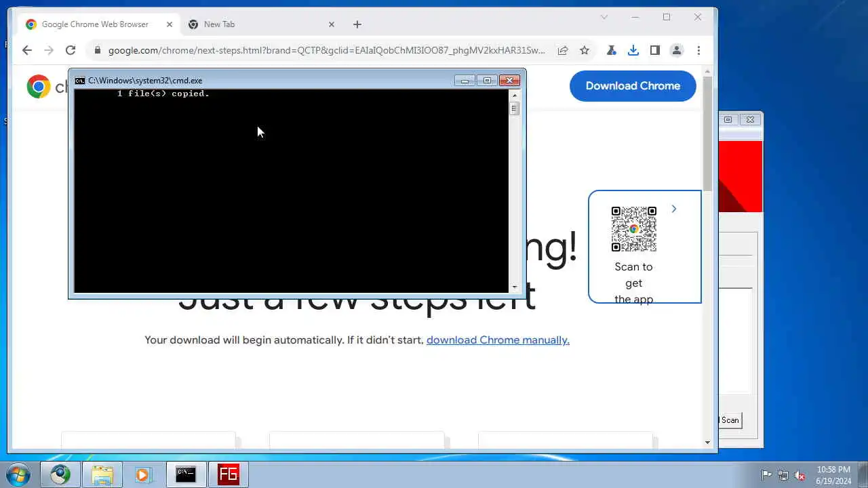Open the Windows Start menu

pyautogui.click(x=18, y=474)
